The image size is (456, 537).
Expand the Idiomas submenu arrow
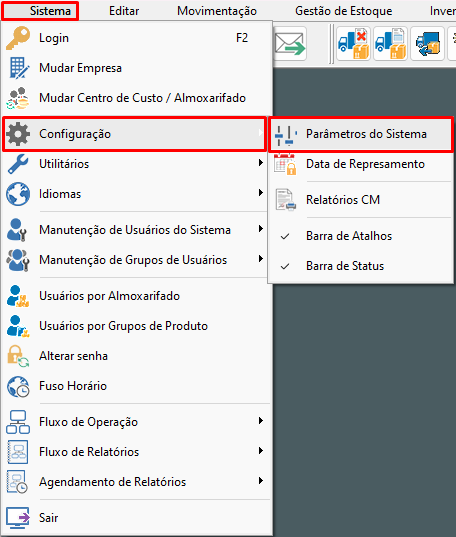tap(261, 193)
